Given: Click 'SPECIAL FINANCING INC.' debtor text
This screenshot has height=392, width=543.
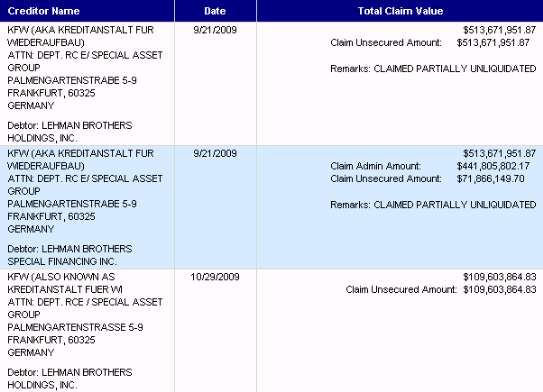Looking at the screenshot, I should pyautogui.click(x=62, y=261).
